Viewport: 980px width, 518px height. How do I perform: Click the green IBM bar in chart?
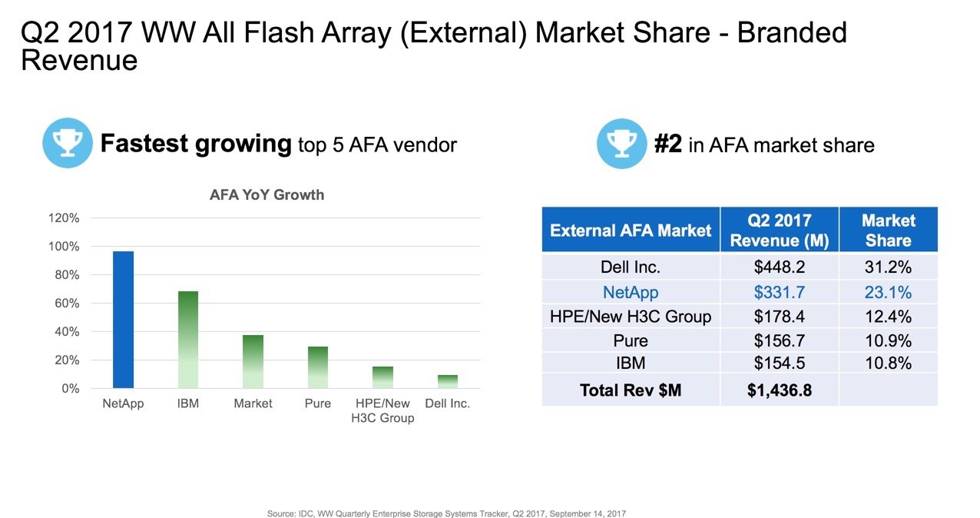point(188,340)
